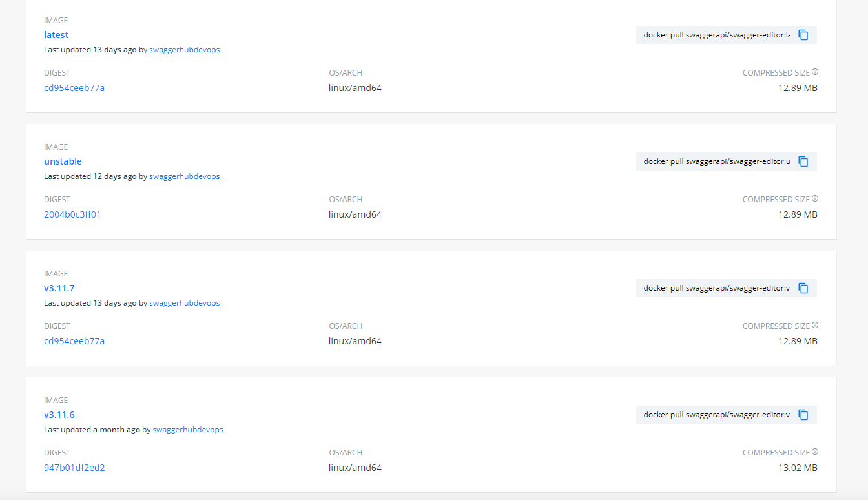Visit swaggerhubdevops profile from the unstable tag
The height and width of the screenshot is (500, 868).
click(x=184, y=176)
